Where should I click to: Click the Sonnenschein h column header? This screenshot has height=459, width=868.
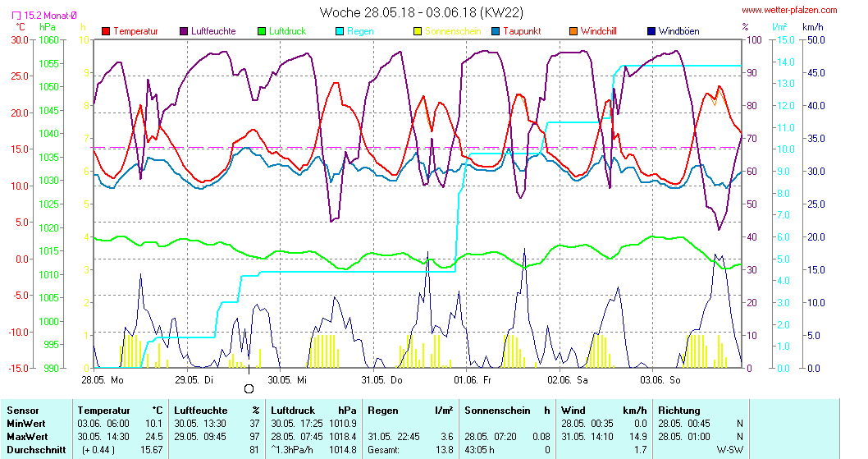coord(507,411)
